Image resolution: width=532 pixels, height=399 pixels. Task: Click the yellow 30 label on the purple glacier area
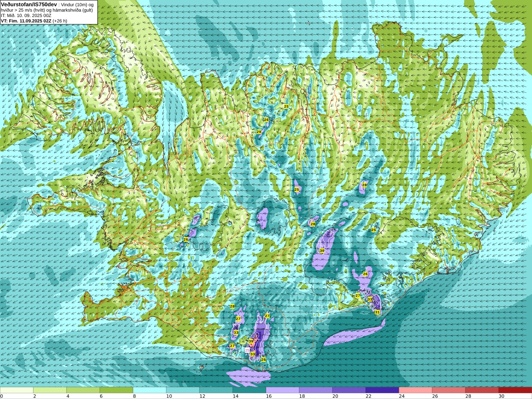click(322, 251)
